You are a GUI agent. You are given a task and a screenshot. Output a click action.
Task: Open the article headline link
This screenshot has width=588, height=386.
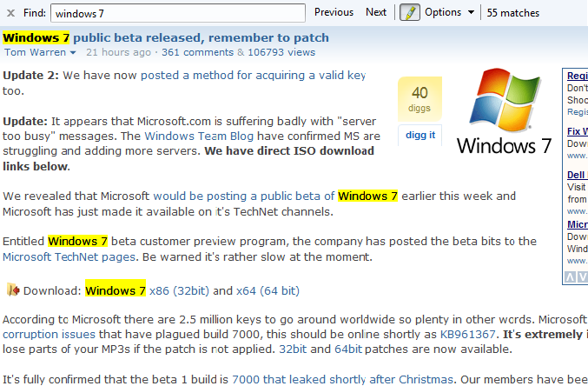click(x=166, y=38)
